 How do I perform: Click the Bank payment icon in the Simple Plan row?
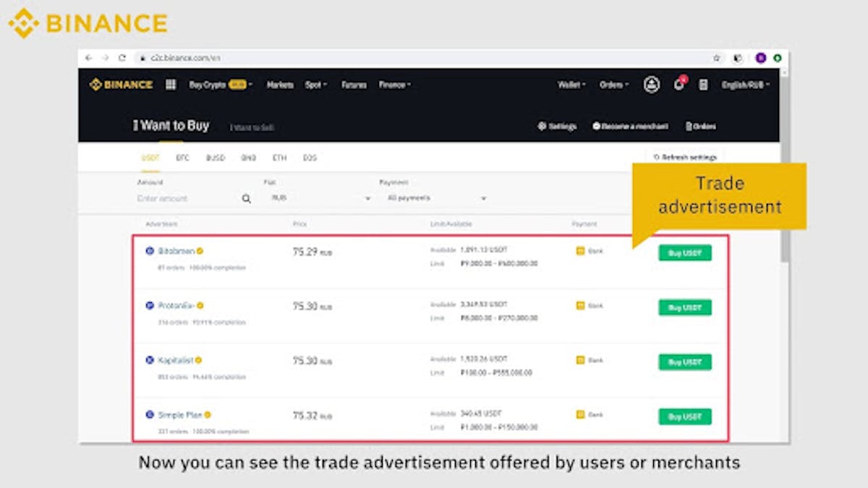tap(580, 415)
